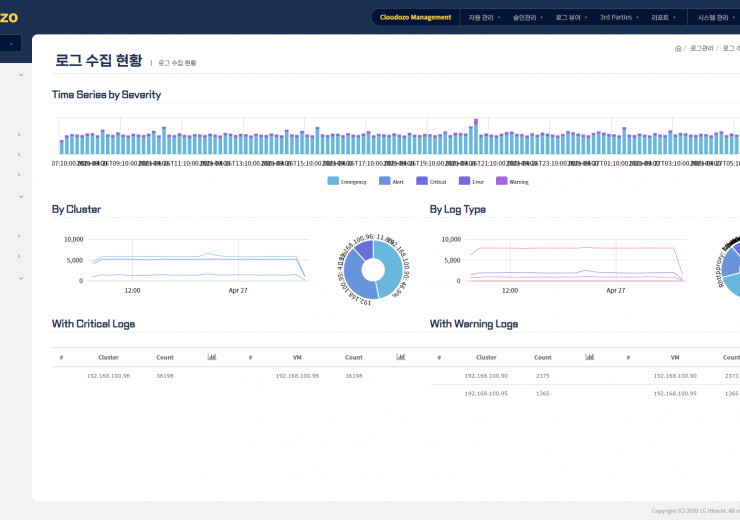Screen dimensions: 740x520
Task: Click the chart icon in the Critical Logs Cluster table
Action: click(212, 357)
